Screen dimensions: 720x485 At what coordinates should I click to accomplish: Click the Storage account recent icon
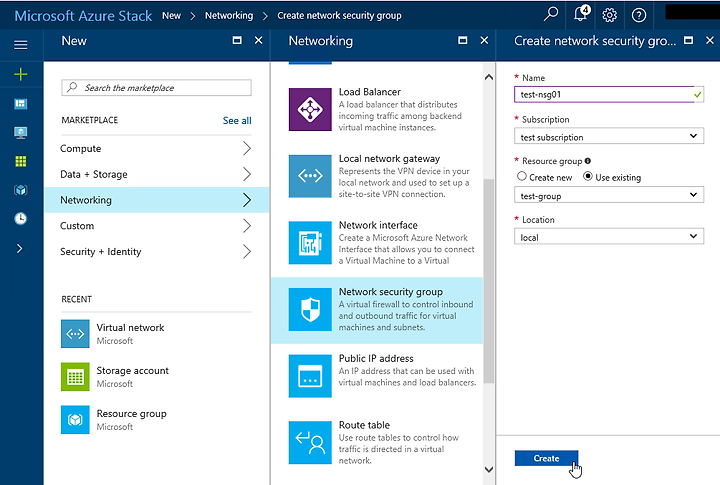coord(75,377)
